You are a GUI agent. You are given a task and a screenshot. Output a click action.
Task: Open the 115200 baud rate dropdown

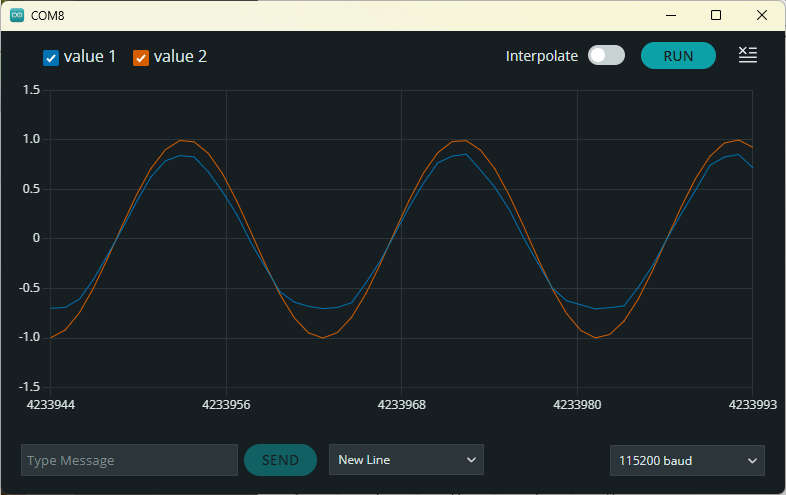click(687, 461)
